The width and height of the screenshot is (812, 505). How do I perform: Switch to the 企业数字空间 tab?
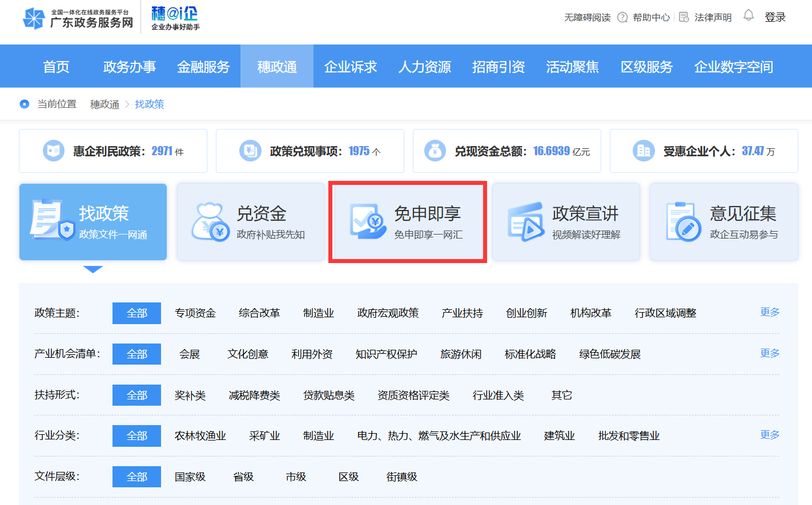[733, 67]
